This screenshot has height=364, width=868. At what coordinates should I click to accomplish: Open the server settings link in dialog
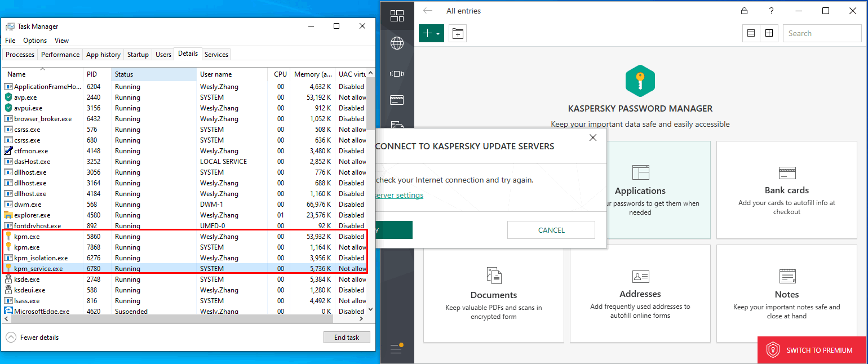(x=399, y=196)
